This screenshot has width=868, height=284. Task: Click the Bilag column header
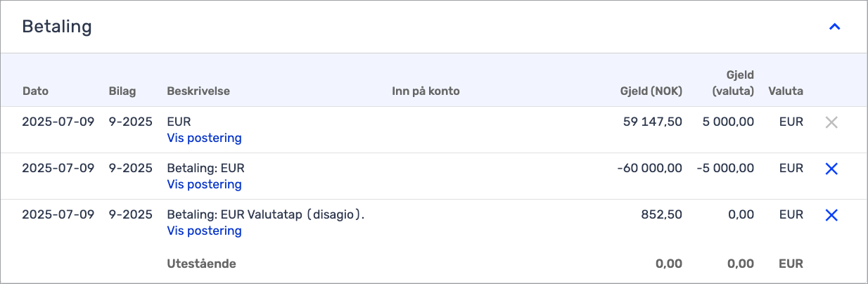pyautogui.click(x=122, y=91)
